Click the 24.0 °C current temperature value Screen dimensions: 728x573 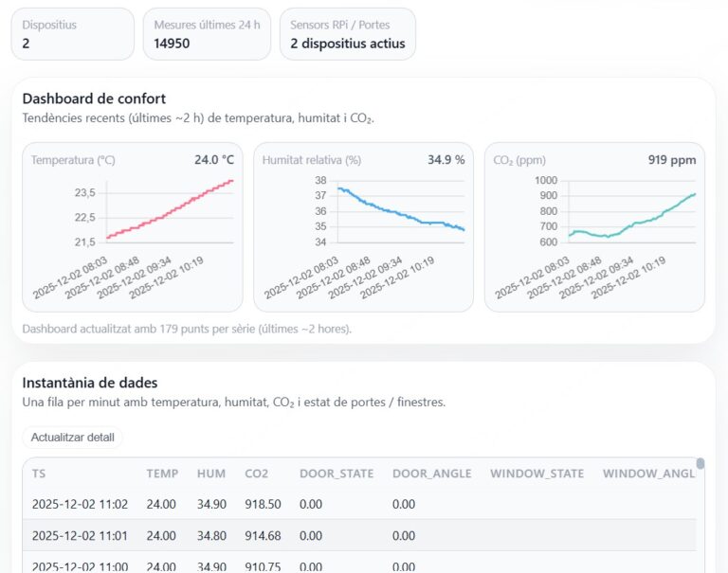click(214, 160)
